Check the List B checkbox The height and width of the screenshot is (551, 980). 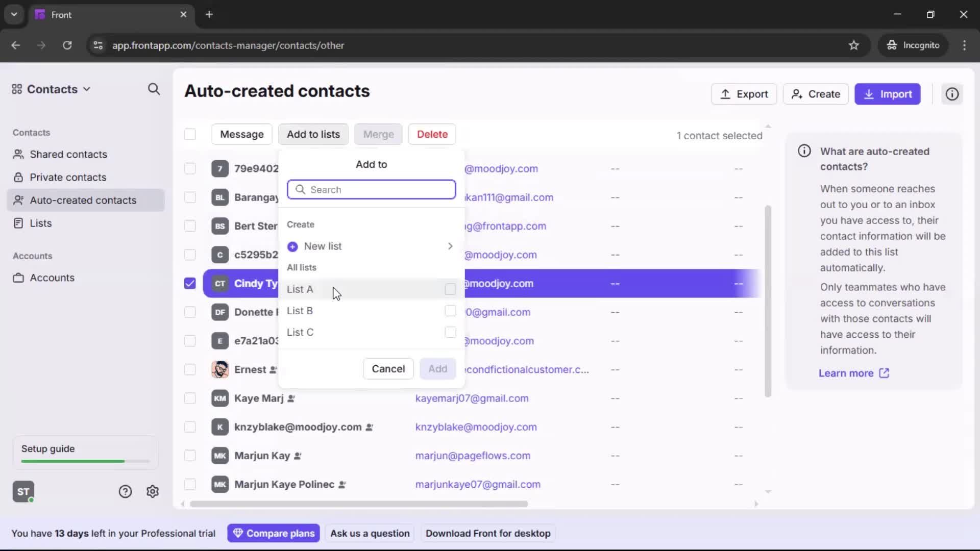coord(450,311)
